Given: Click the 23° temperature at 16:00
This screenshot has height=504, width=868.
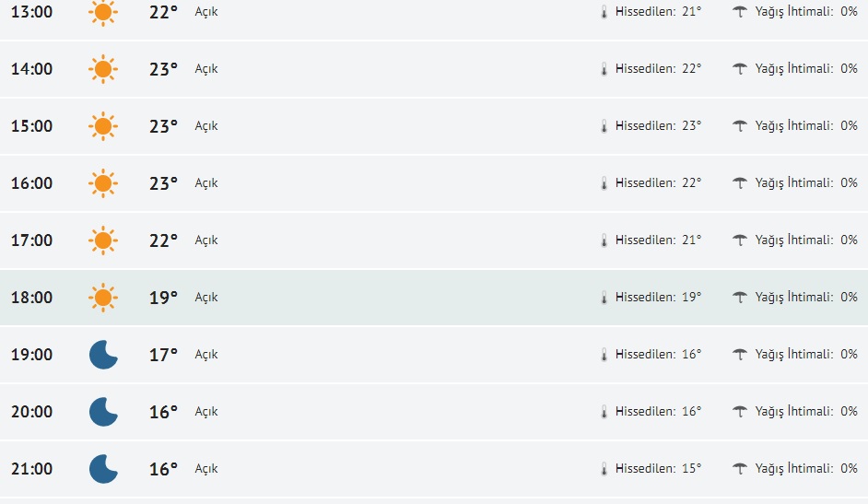Looking at the screenshot, I should 163,183.
